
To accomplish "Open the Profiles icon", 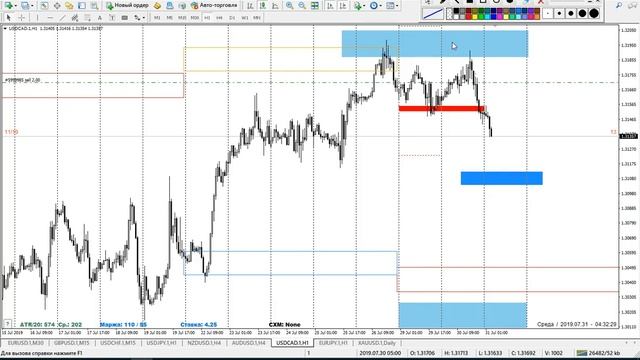I will tap(25, 6).
